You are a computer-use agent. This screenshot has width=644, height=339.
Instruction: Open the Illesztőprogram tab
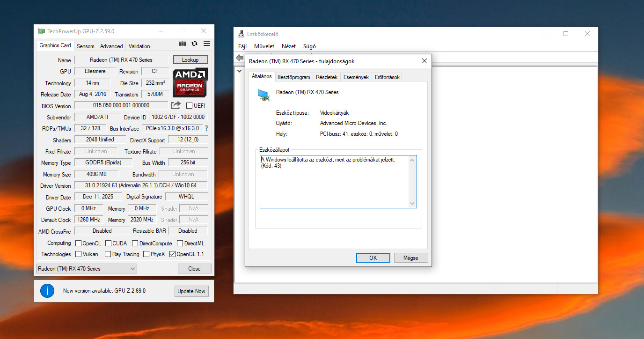293,77
